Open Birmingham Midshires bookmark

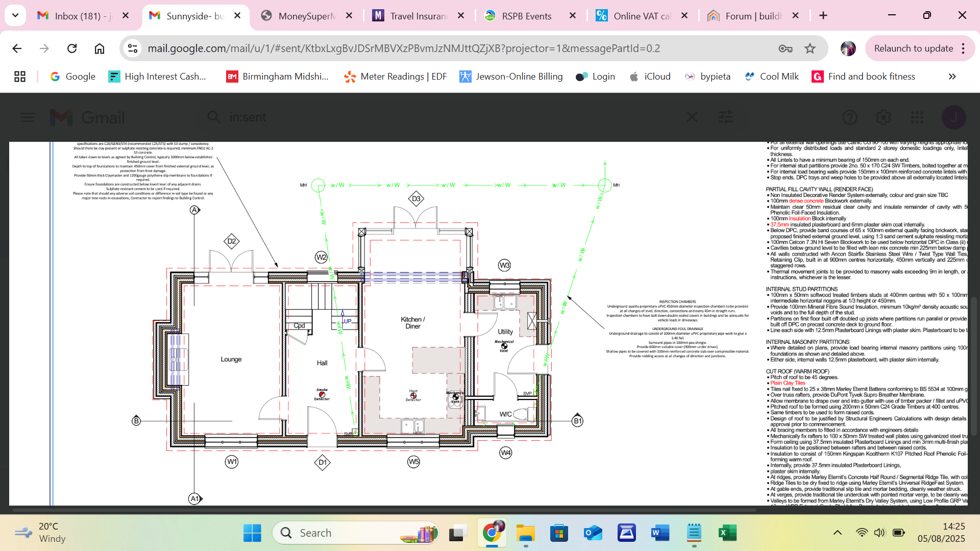click(x=278, y=77)
